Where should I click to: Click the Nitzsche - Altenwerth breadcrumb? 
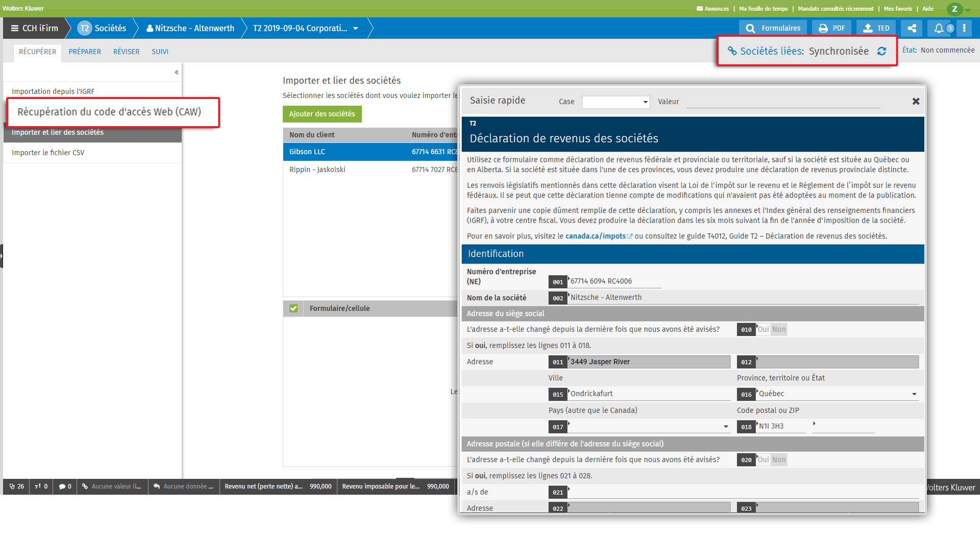[194, 29]
